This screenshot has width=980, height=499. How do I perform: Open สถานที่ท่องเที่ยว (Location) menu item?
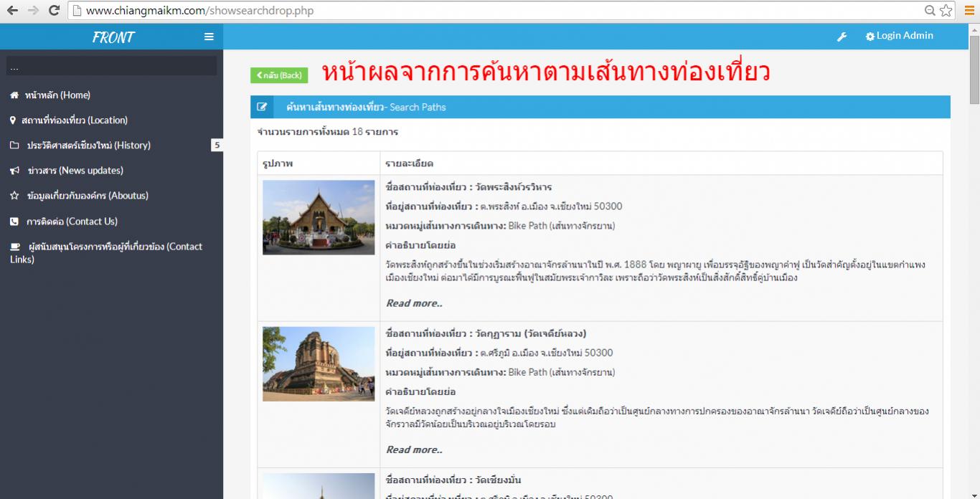[75, 120]
